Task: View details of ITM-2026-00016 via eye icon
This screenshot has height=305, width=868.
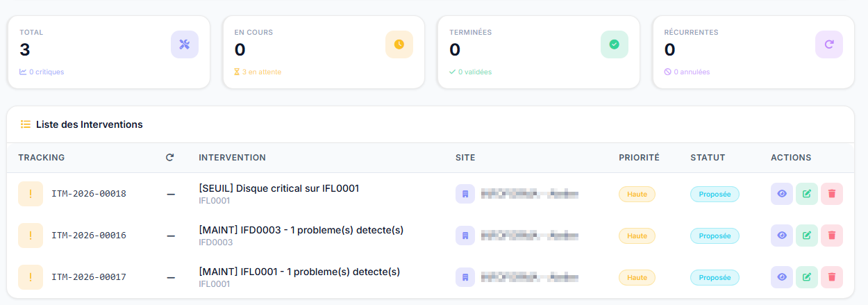Action: [782, 236]
